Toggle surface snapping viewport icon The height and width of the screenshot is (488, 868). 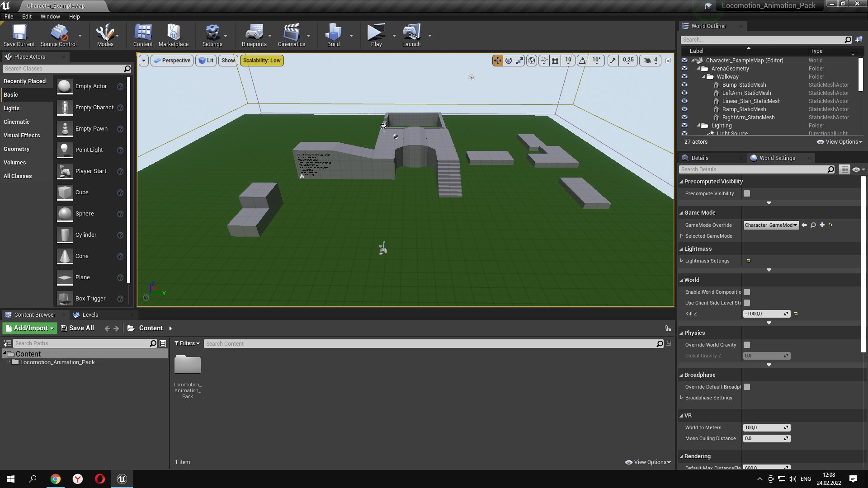544,61
